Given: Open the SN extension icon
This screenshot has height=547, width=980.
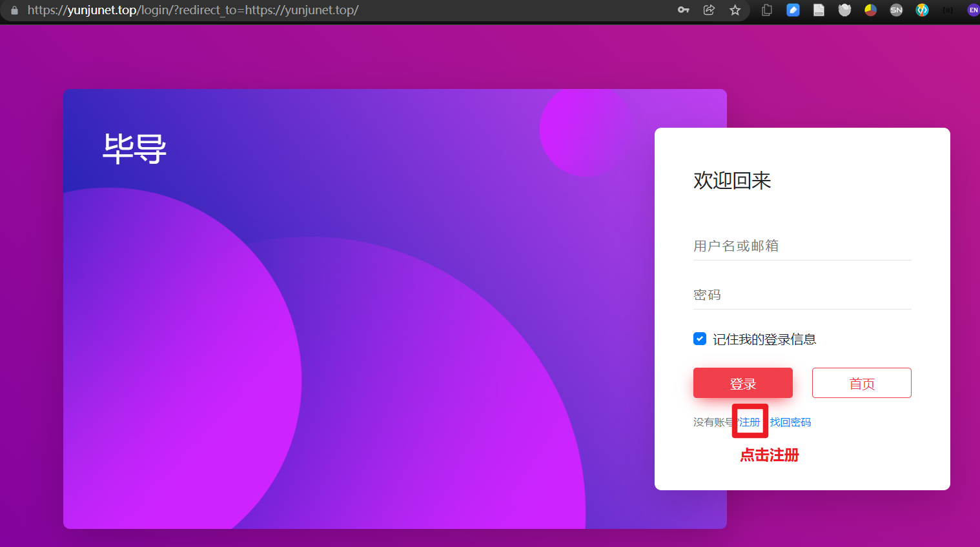Looking at the screenshot, I should pos(896,10).
